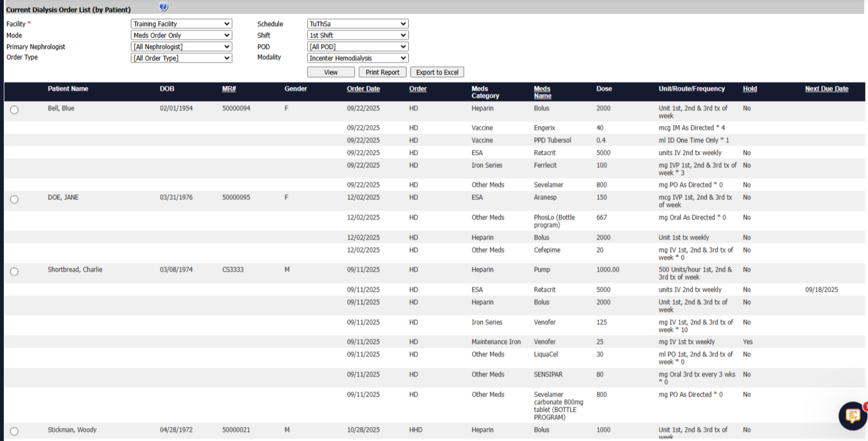Click the View button
Image resolution: width=868 pixels, height=441 pixels.
pos(331,72)
